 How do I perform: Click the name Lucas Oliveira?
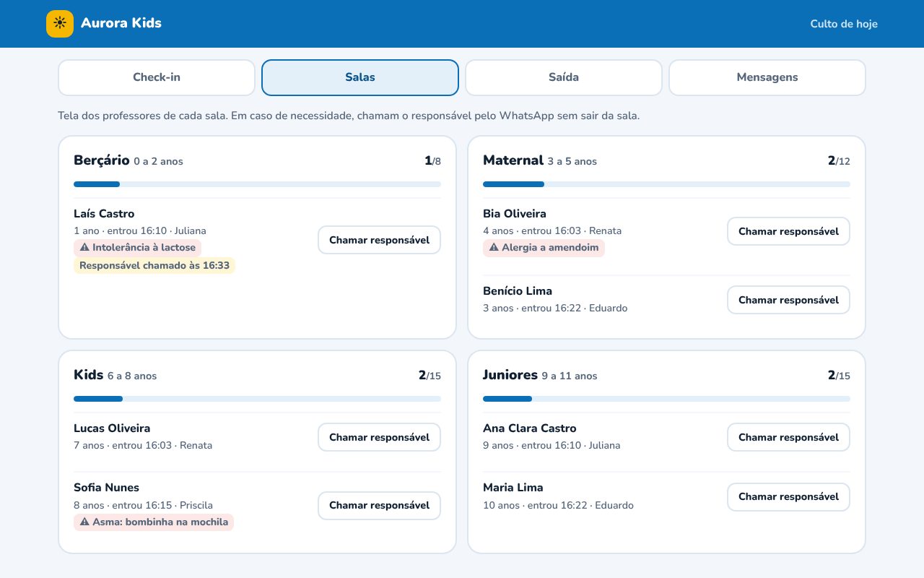click(112, 428)
